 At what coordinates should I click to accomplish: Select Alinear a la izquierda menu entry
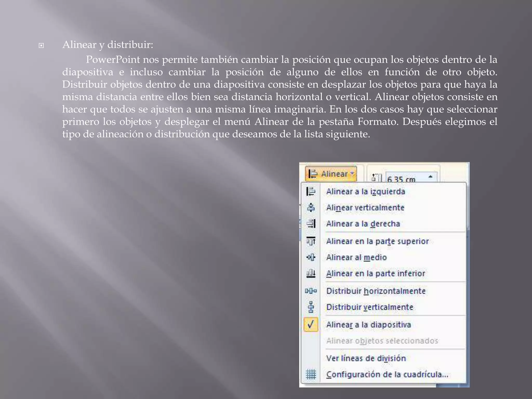coord(366,192)
